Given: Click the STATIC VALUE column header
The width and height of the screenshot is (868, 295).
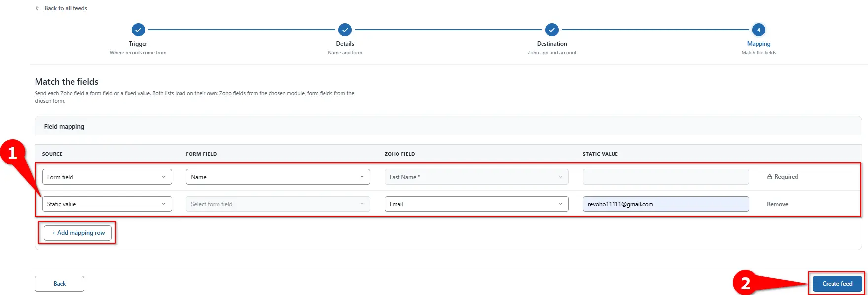Looking at the screenshot, I should (x=600, y=154).
